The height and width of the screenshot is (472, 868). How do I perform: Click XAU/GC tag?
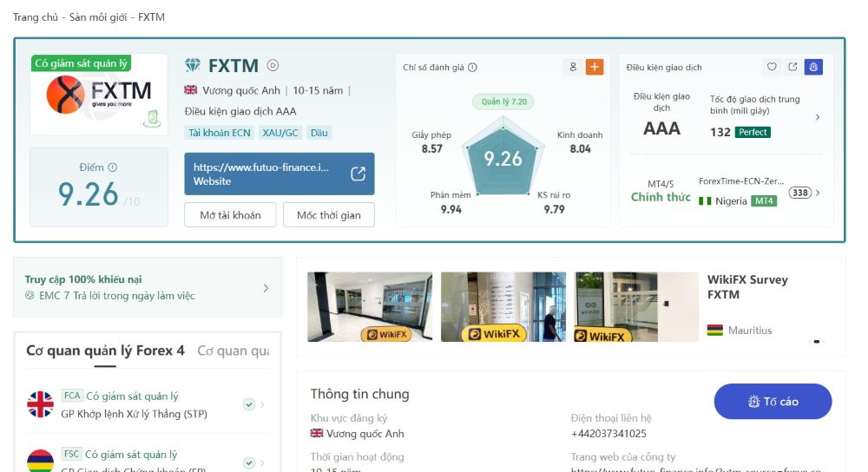coord(280,133)
